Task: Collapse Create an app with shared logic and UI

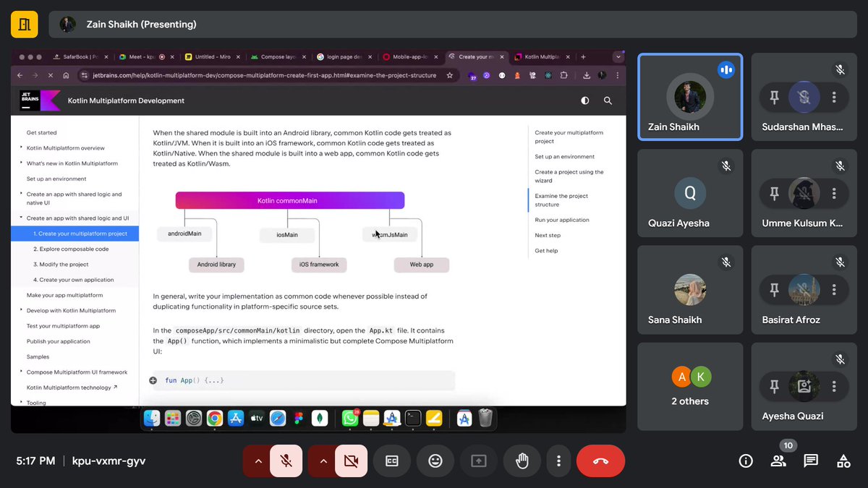Action: click(x=21, y=218)
